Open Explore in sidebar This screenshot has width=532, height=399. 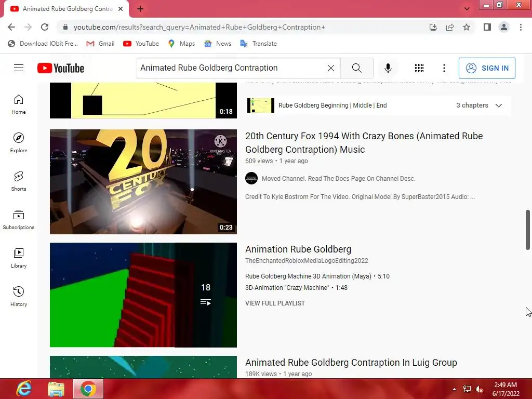pos(19,143)
